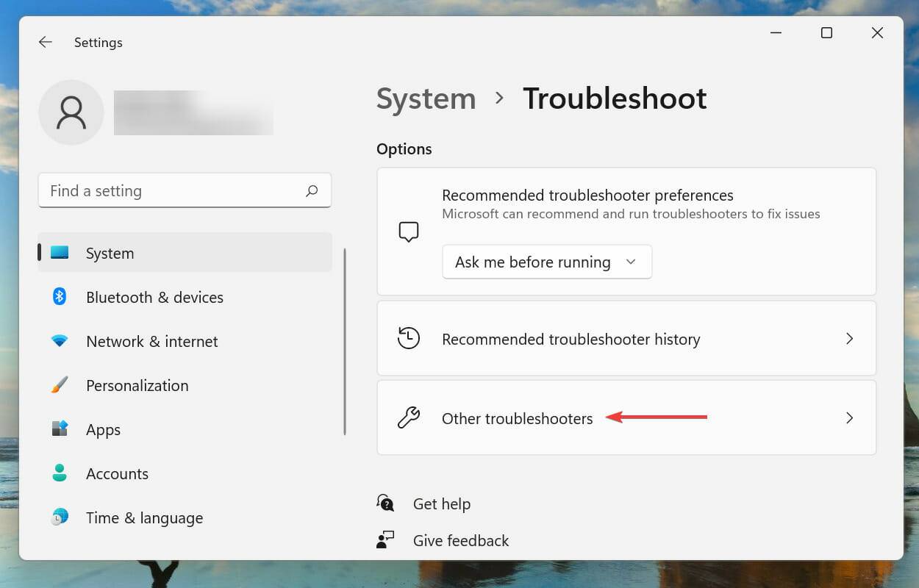Click the chat bubble troubleshooter preferences icon
This screenshot has width=919, height=588.
(x=409, y=232)
